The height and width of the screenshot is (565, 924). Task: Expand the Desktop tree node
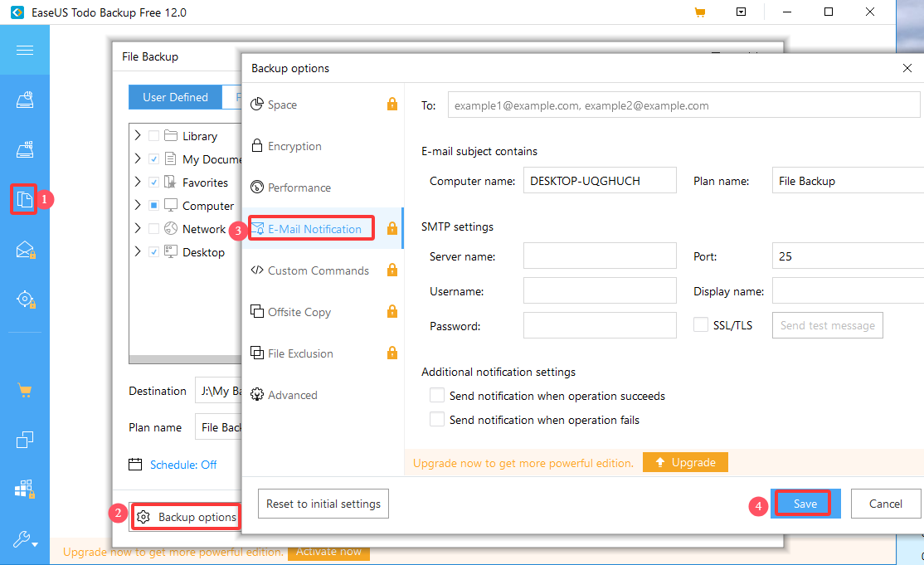coord(138,251)
